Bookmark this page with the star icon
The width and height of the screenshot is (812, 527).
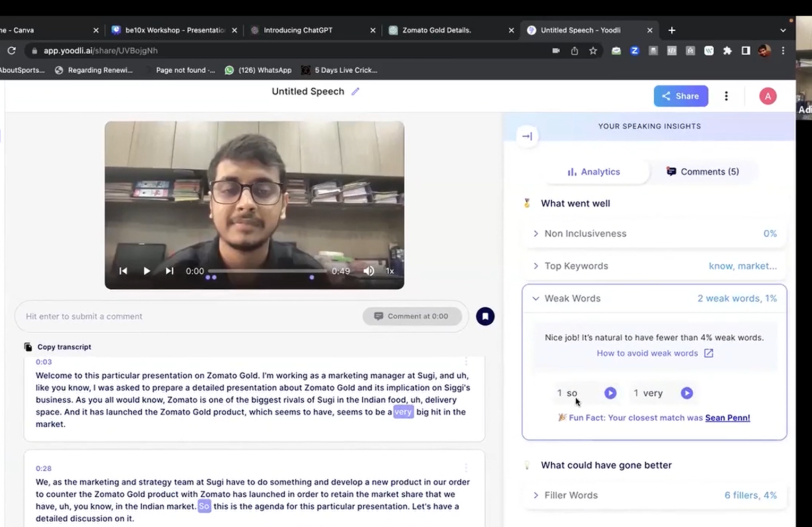pos(593,50)
